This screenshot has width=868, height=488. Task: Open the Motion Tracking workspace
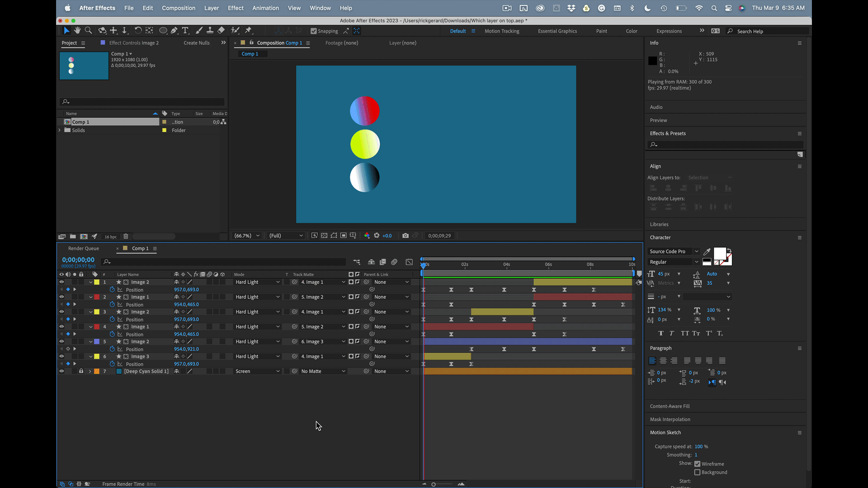[502, 31]
